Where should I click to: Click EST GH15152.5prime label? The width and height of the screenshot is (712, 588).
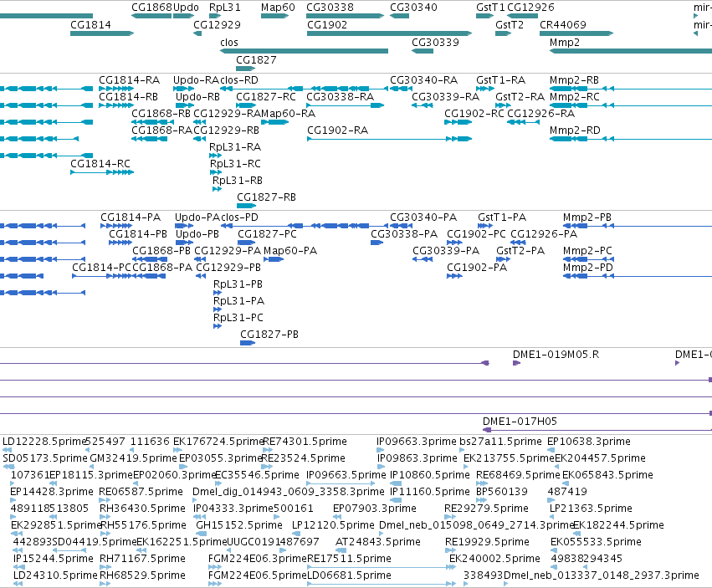point(239,525)
